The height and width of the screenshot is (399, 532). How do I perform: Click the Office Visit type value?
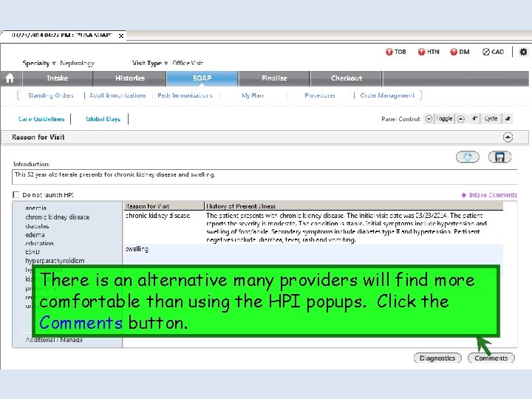(188, 63)
